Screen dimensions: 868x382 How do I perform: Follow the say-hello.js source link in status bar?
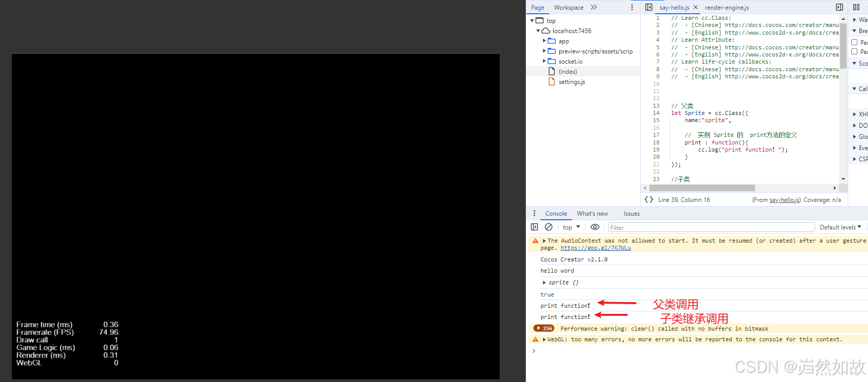pyautogui.click(x=785, y=200)
